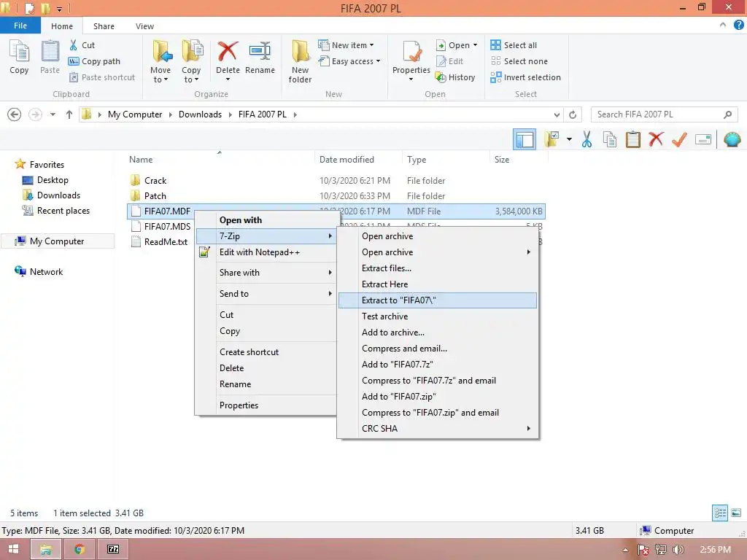Choose Edit with Notepad++ option
The image size is (747, 560).
click(266, 252)
